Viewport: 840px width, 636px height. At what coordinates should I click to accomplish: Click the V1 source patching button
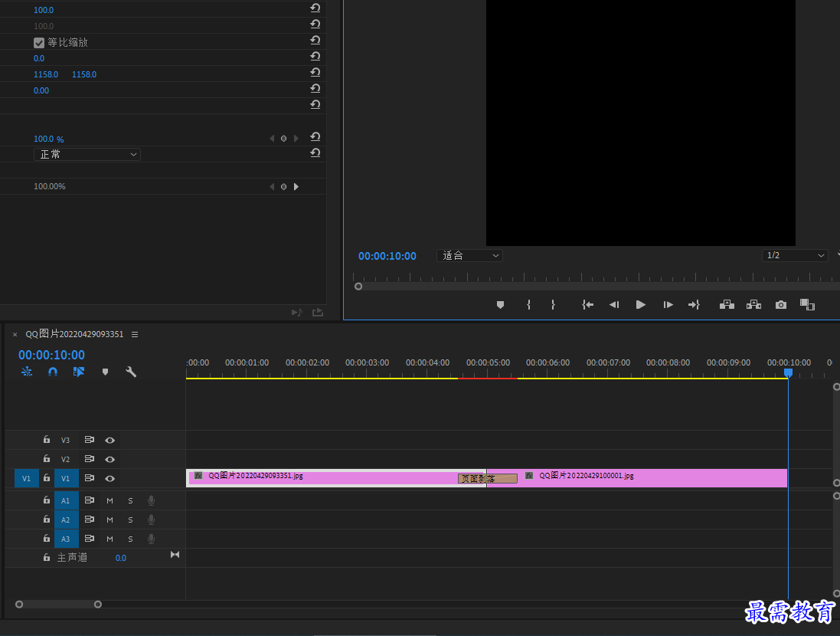coord(26,478)
